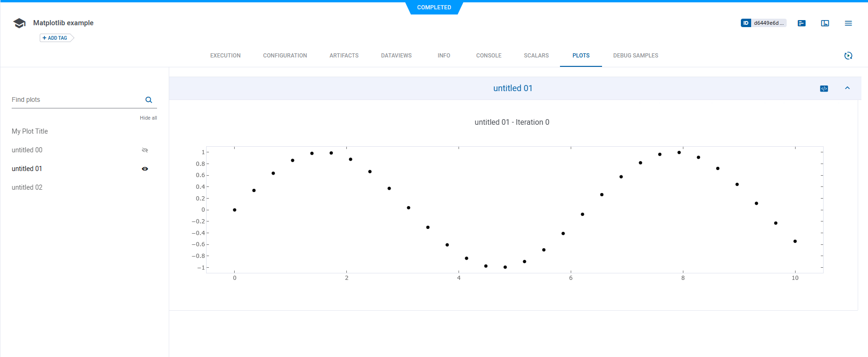Focus the Find plots search field
Screen dimensions: 868x357
75,100
